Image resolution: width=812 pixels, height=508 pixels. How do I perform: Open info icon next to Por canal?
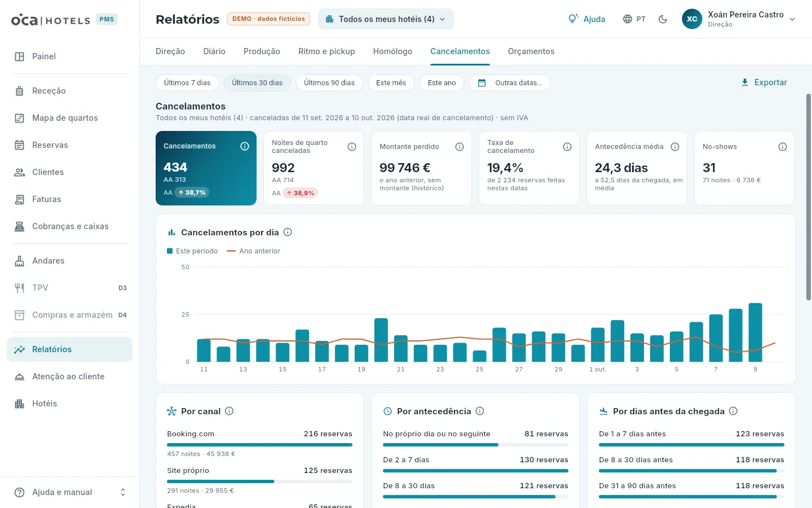click(x=230, y=411)
